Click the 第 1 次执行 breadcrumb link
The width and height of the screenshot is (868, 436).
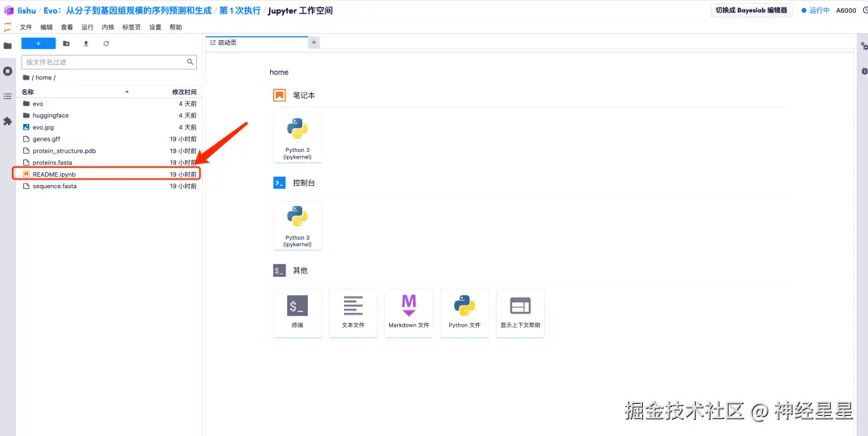[240, 10]
